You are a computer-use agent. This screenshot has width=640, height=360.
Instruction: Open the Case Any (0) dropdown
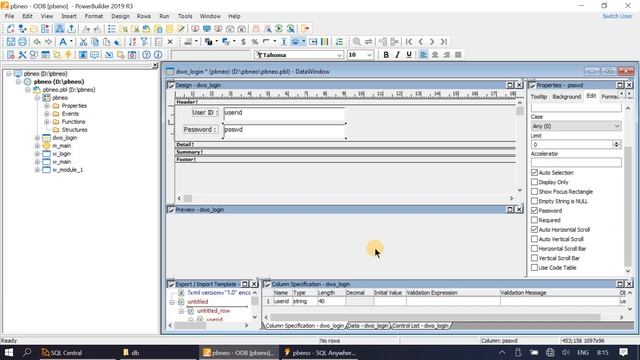[x=576, y=126]
